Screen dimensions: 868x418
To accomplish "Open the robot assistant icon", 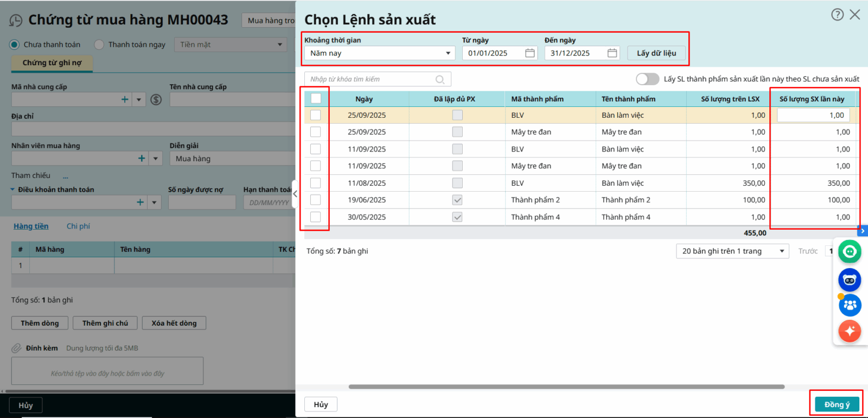I will point(850,280).
